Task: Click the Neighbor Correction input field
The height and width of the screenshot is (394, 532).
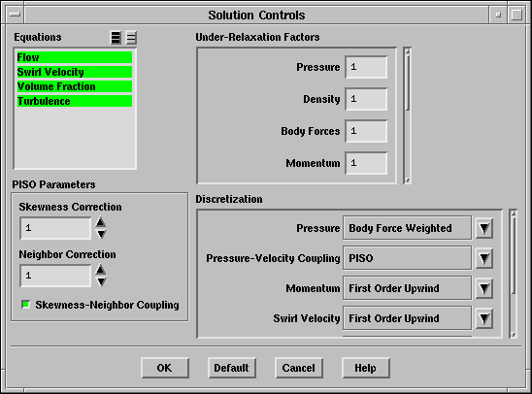Action: click(x=55, y=276)
